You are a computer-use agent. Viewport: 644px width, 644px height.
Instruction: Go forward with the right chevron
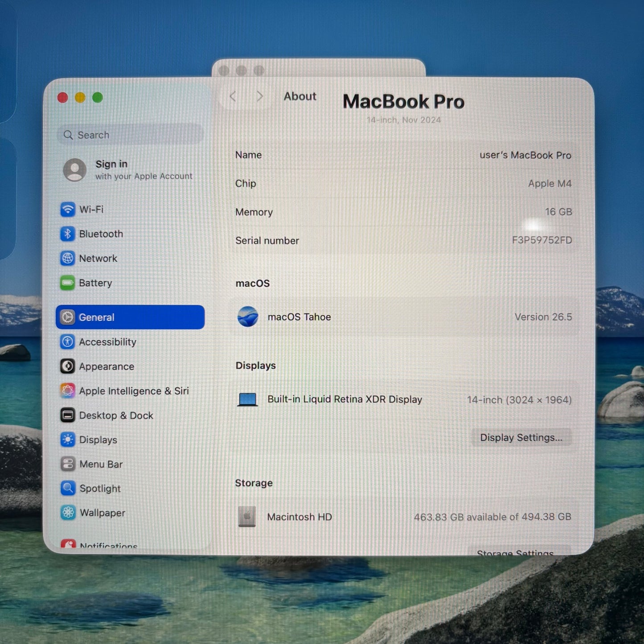click(260, 96)
